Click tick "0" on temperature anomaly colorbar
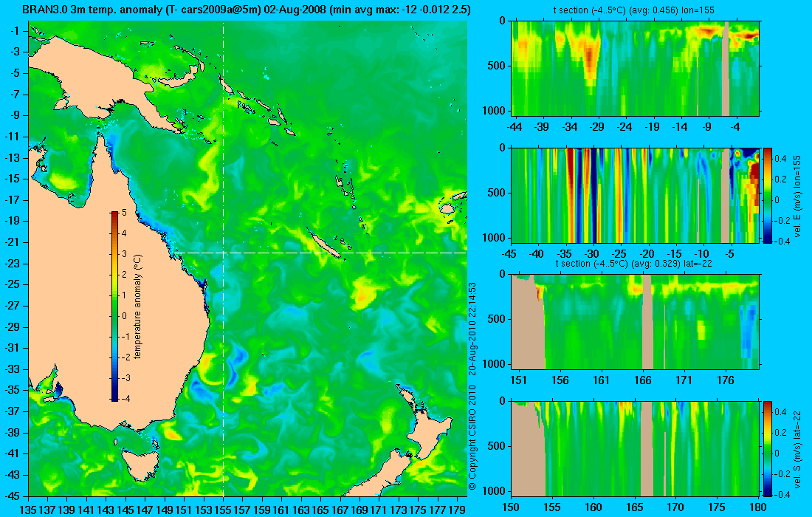The image size is (812, 517). point(124,316)
